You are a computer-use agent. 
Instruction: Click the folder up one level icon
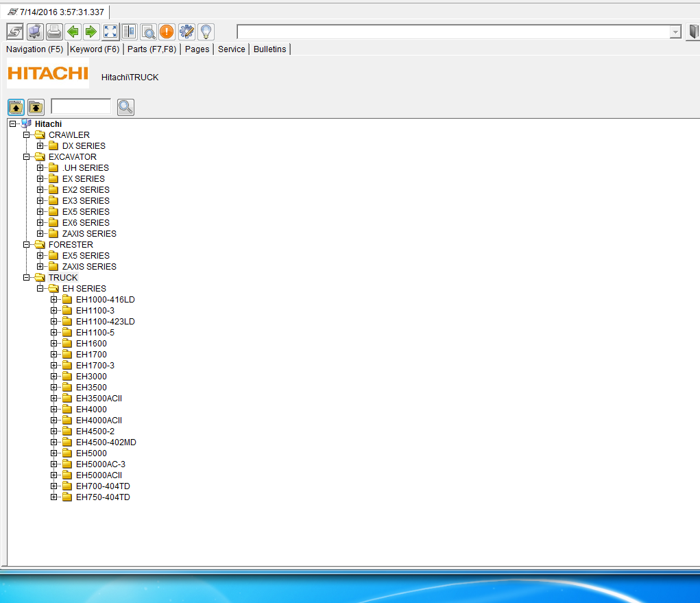tap(16, 107)
